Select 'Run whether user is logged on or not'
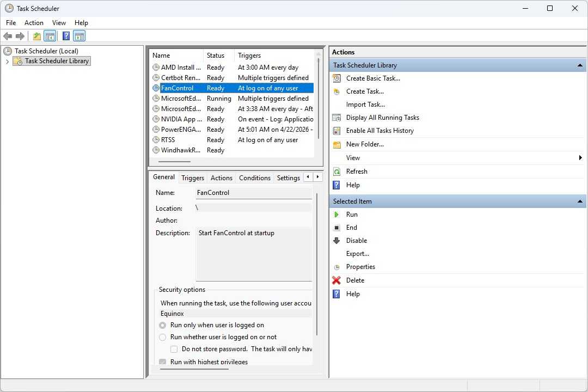 point(162,337)
